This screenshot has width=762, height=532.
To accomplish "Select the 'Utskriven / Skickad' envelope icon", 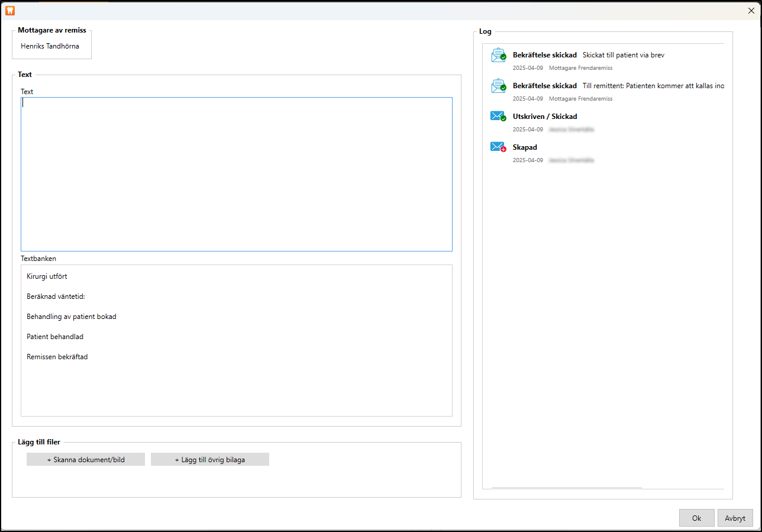I will [499, 117].
